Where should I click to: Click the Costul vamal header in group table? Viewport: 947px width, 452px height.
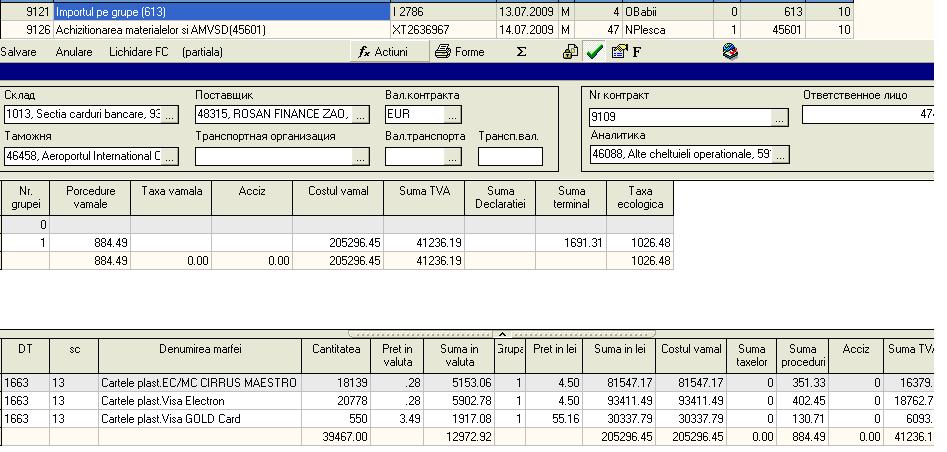(x=338, y=198)
